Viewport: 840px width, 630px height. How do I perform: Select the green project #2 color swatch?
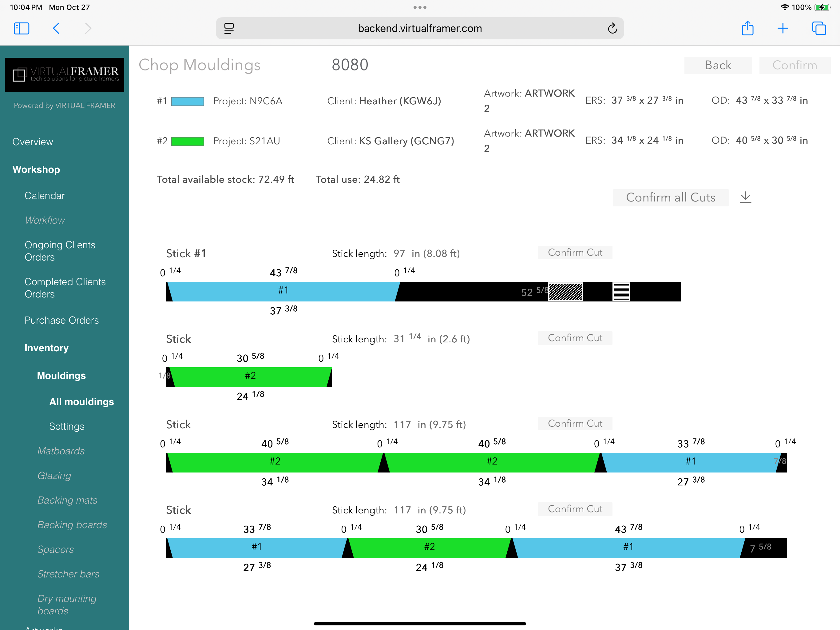point(188,142)
